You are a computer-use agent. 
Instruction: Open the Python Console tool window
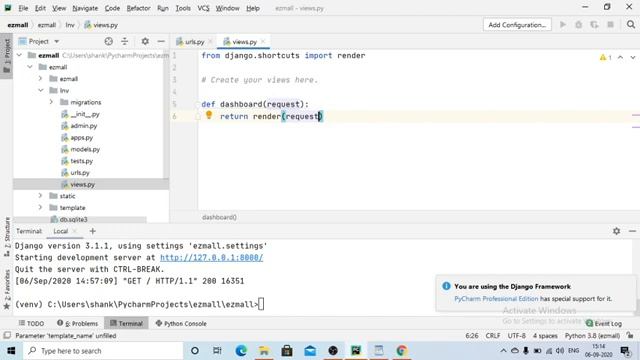point(181,323)
